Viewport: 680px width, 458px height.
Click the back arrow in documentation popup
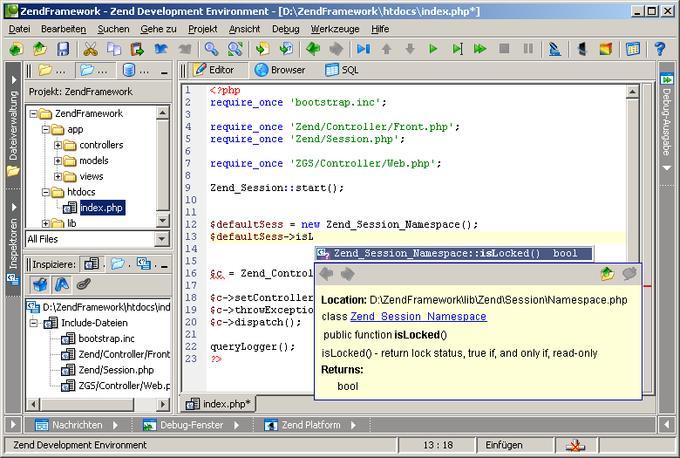[x=327, y=274]
